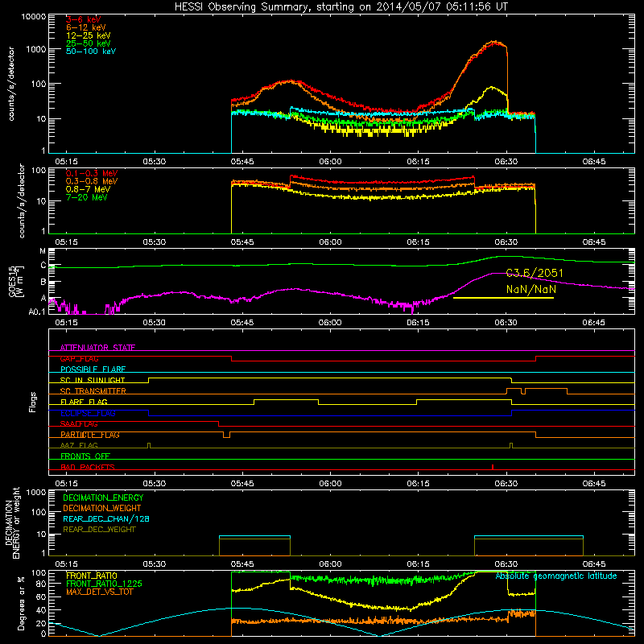Click the BAD_PACKETS flag label
644x644 pixels.
[x=88, y=467]
